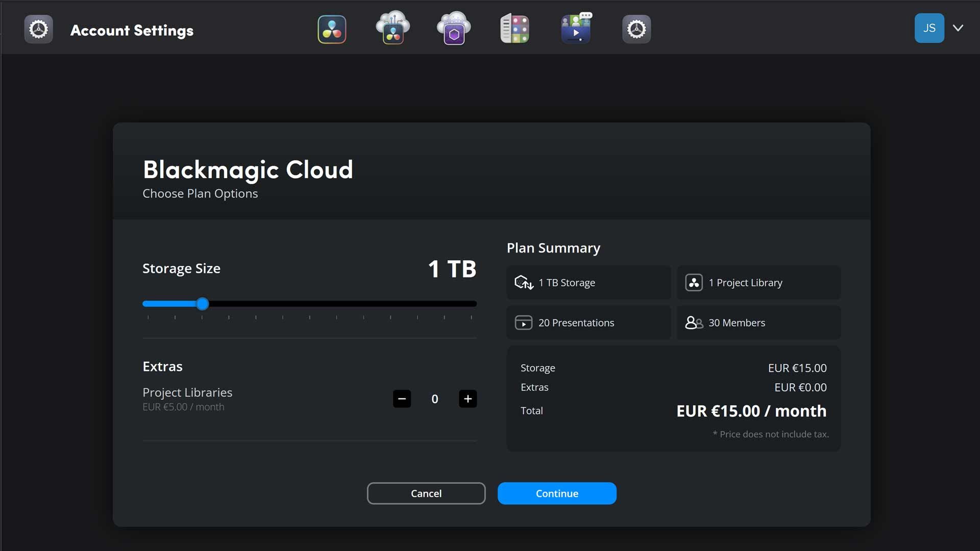
Task: Select the Blackmagic Cloud title
Action: click(248, 169)
